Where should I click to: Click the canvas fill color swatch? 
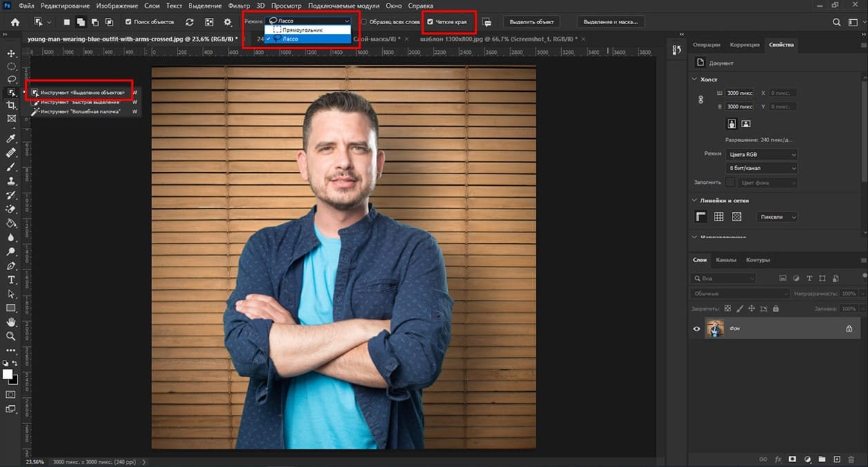[x=730, y=182]
